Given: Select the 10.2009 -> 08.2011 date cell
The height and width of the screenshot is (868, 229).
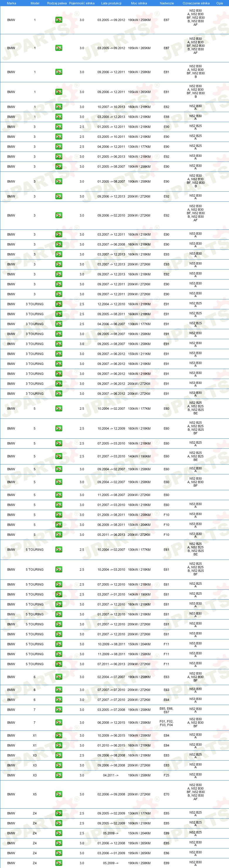Looking at the screenshot, I should (x=111, y=644).
